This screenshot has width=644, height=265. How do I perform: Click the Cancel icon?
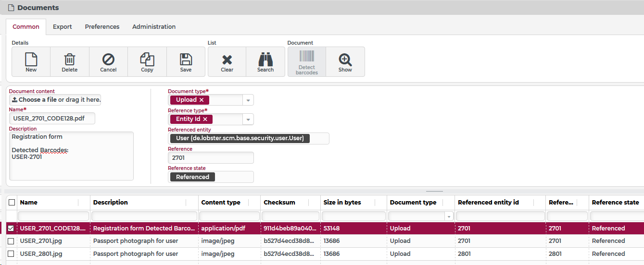tap(108, 60)
